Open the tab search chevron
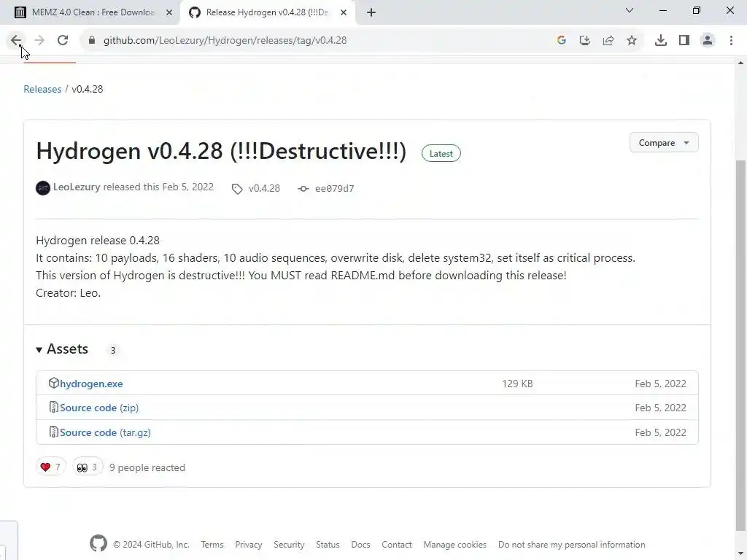The width and height of the screenshot is (747, 560). pos(630,10)
